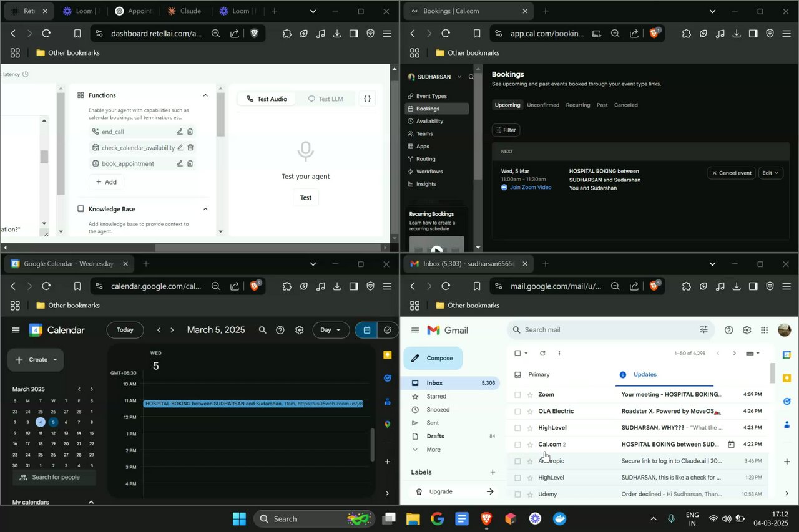Open Google Calendar main menu hamburger

coord(16,330)
